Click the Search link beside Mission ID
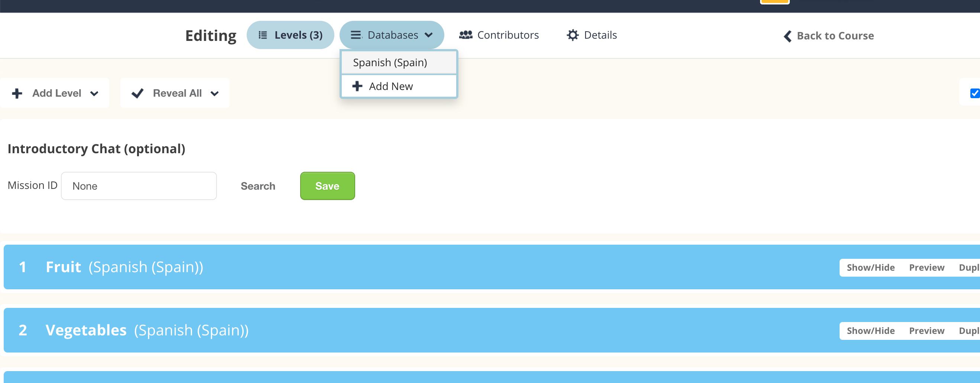Image resolution: width=980 pixels, height=383 pixels. click(257, 186)
